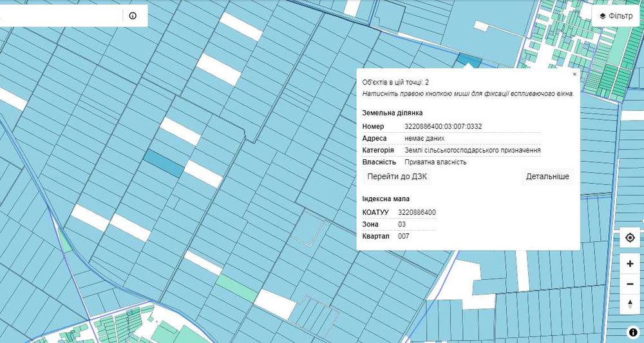Zoom in the map
The image size is (644, 343).
(x=630, y=264)
